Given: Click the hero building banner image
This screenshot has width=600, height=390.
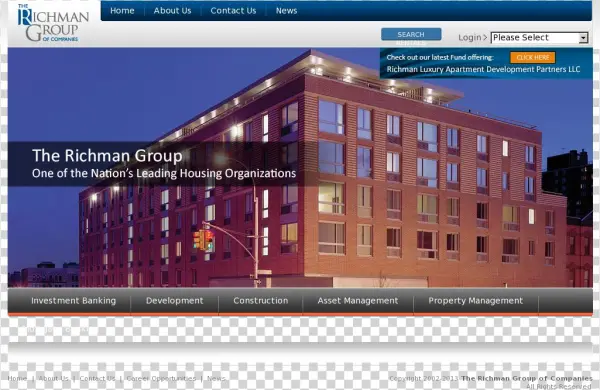Looking at the screenshot, I should click(300, 167).
